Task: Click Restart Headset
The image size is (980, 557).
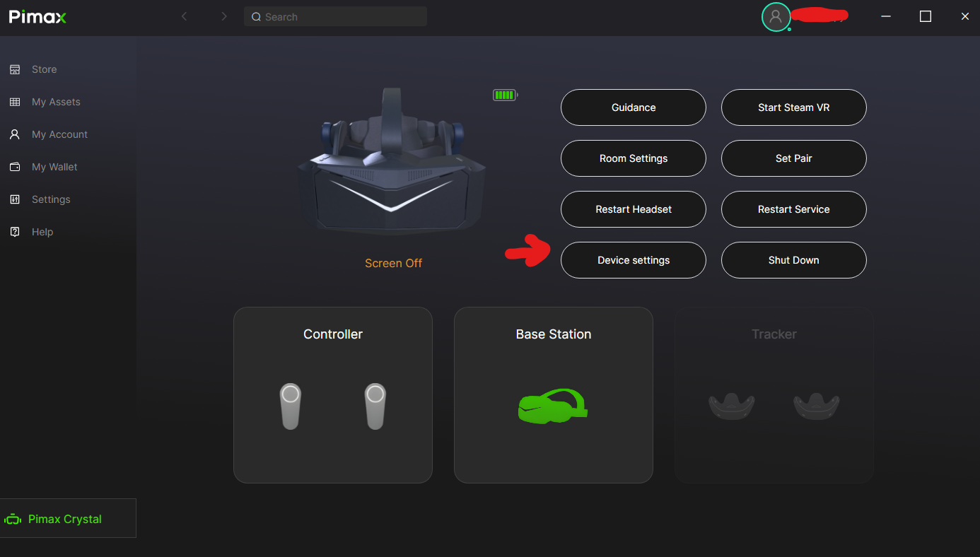Action: [634, 209]
